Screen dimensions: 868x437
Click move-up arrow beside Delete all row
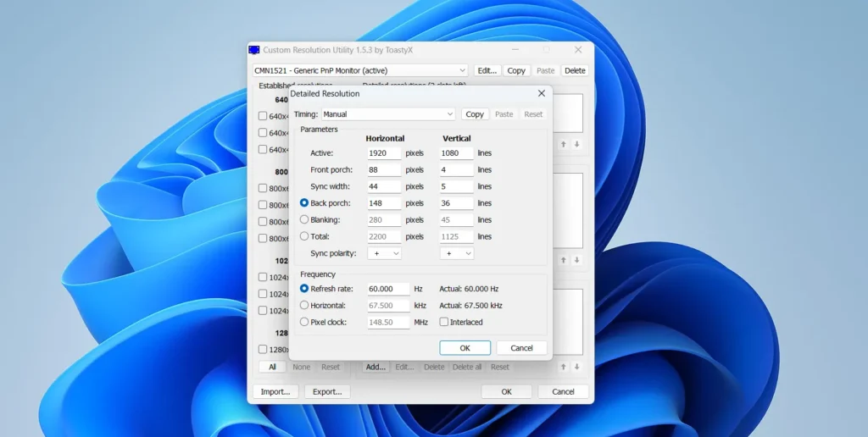click(564, 367)
